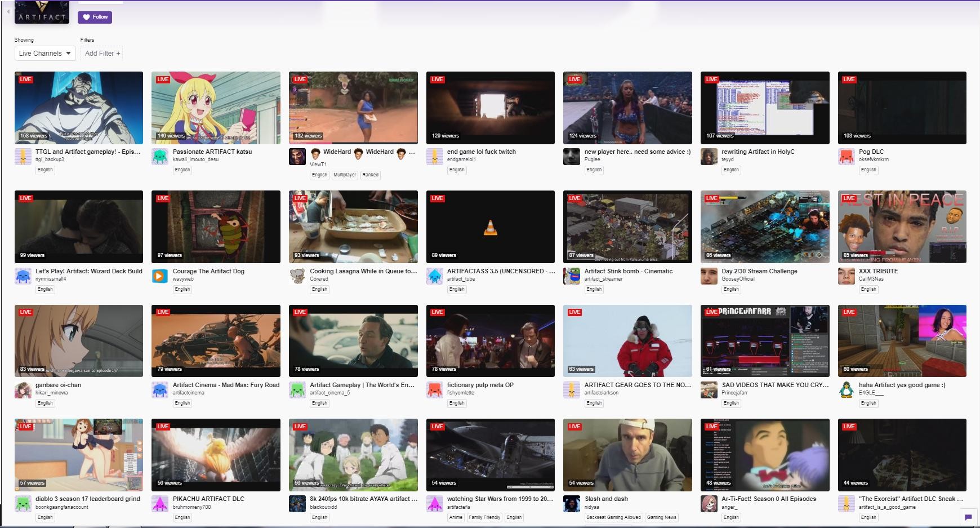Click the Follow heart button
This screenshot has height=528, width=980.
[x=95, y=17]
